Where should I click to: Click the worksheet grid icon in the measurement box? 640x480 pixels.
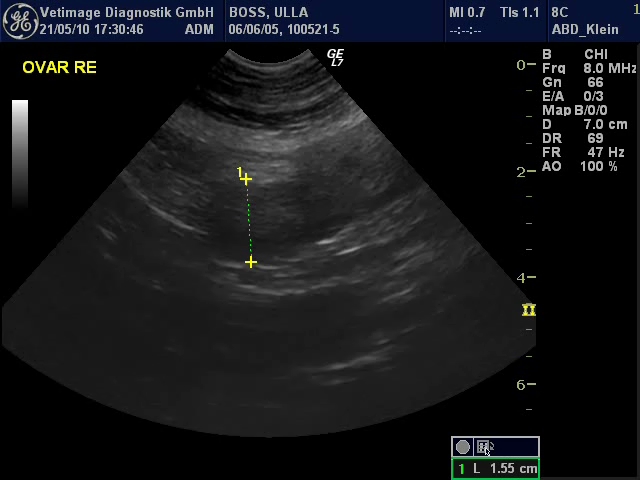[x=484, y=447]
